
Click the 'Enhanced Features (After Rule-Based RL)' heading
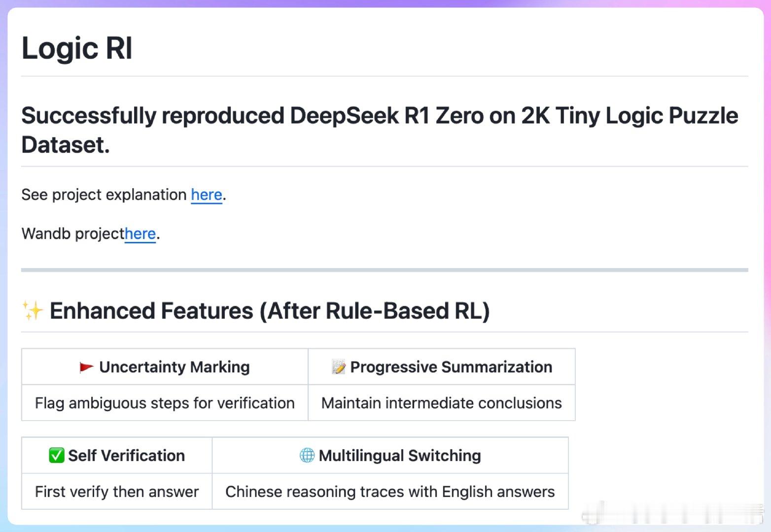click(270, 311)
